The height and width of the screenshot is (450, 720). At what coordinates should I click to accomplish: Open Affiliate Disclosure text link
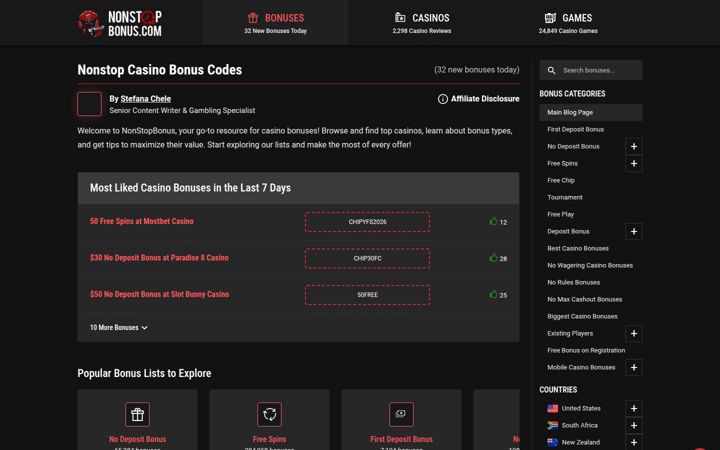pyautogui.click(x=485, y=99)
